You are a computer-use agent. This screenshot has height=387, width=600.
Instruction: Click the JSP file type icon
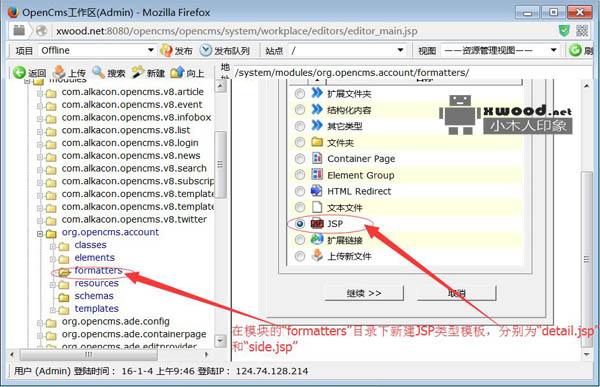[317, 223]
